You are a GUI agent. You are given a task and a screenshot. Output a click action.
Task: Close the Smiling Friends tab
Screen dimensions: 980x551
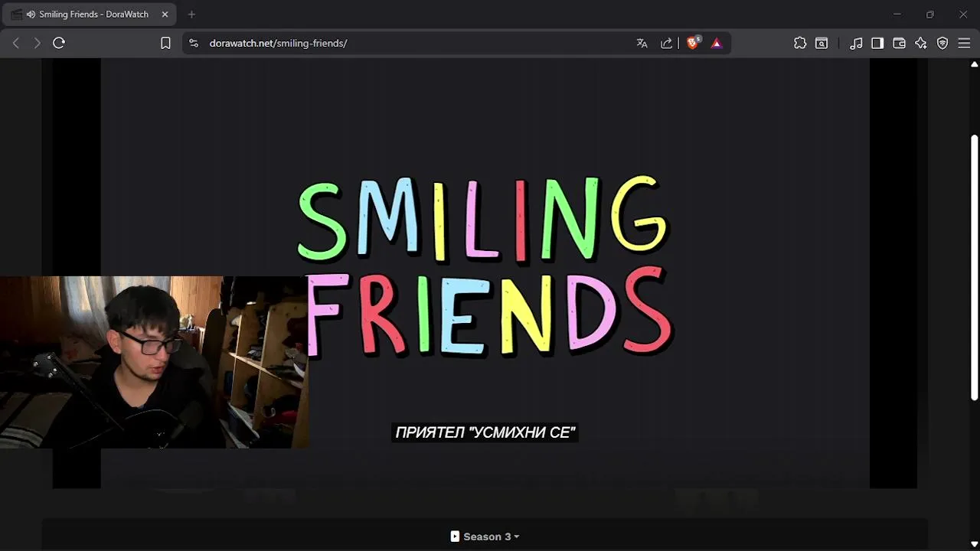(165, 15)
